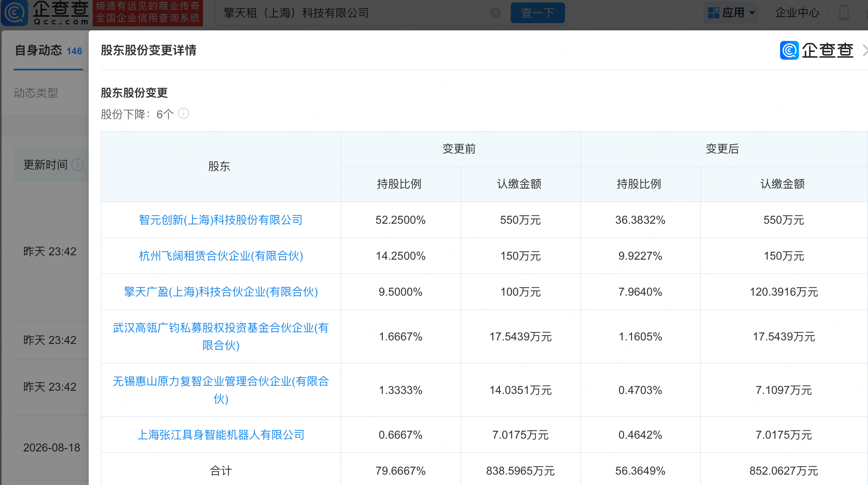Screen dimensions: 868x485
Task: Close the detail panel with right chevron
Action: pyautogui.click(x=864, y=50)
